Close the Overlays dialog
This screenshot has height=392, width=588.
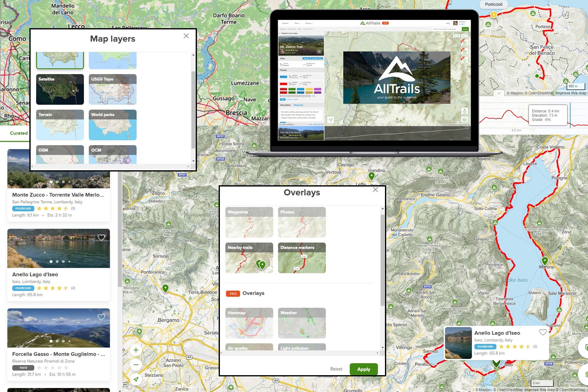375,190
